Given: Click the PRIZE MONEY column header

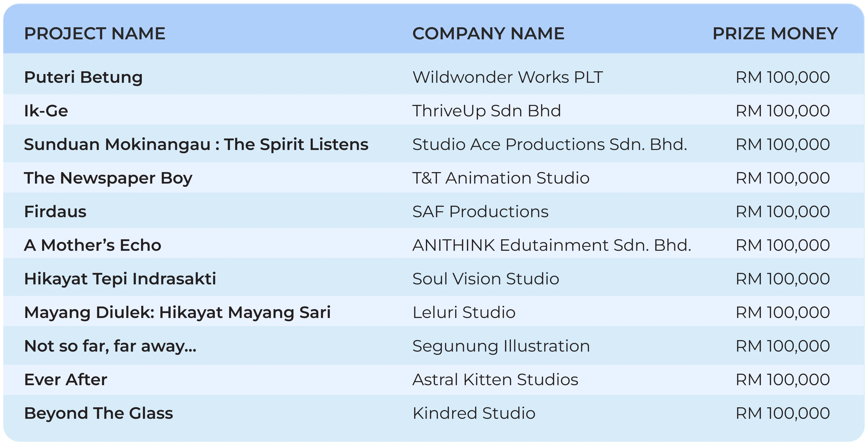Looking at the screenshot, I should [x=775, y=34].
